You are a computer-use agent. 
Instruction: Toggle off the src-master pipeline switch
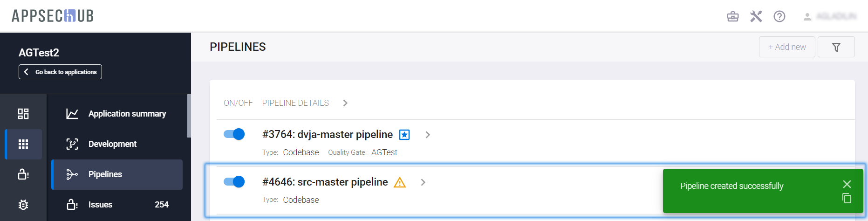coord(234,182)
